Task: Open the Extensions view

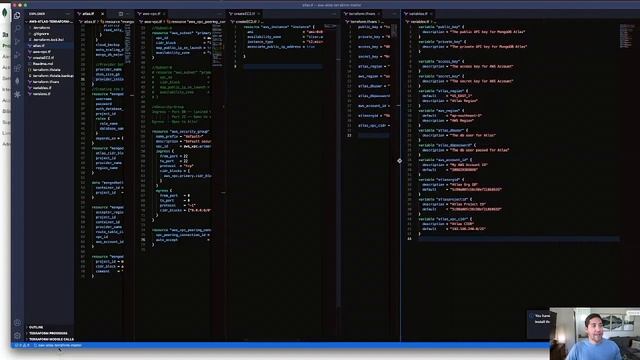Action: [x=17, y=68]
